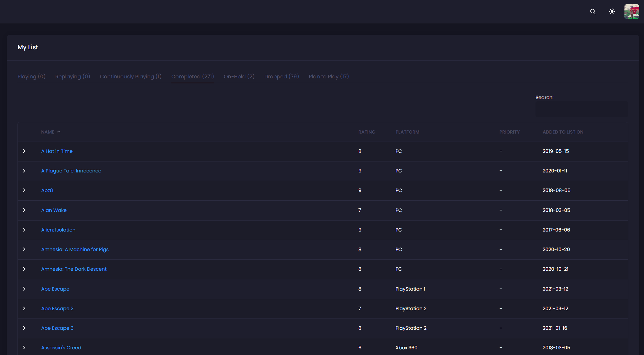Expand the A Hat in Time row
This screenshot has width=644, height=355.
coord(24,151)
